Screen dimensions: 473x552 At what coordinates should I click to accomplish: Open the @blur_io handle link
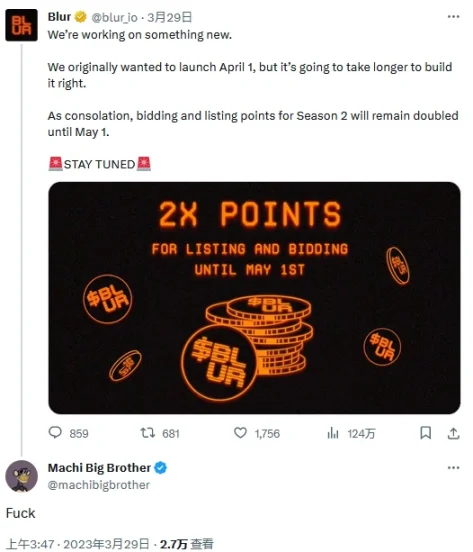click(x=114, y=17)
